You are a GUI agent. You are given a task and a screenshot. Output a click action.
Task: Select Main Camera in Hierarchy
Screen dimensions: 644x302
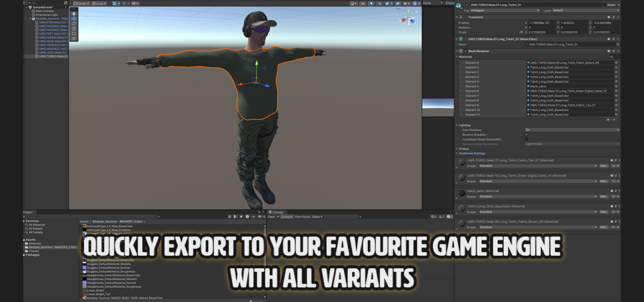click(x=45, y=11)
